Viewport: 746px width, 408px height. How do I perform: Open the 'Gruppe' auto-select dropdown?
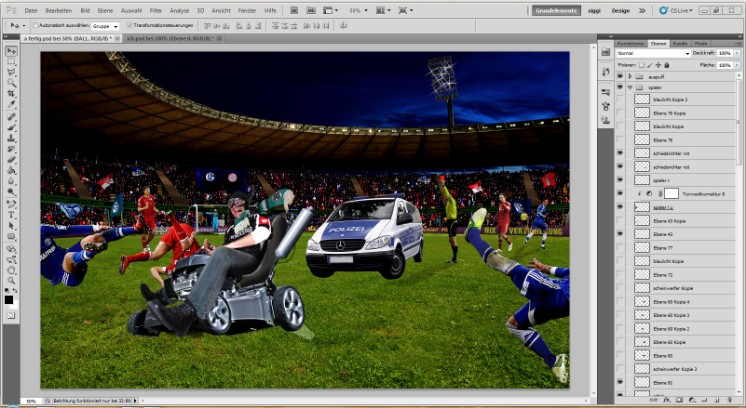pyautogui.click(x=103, y=25)
